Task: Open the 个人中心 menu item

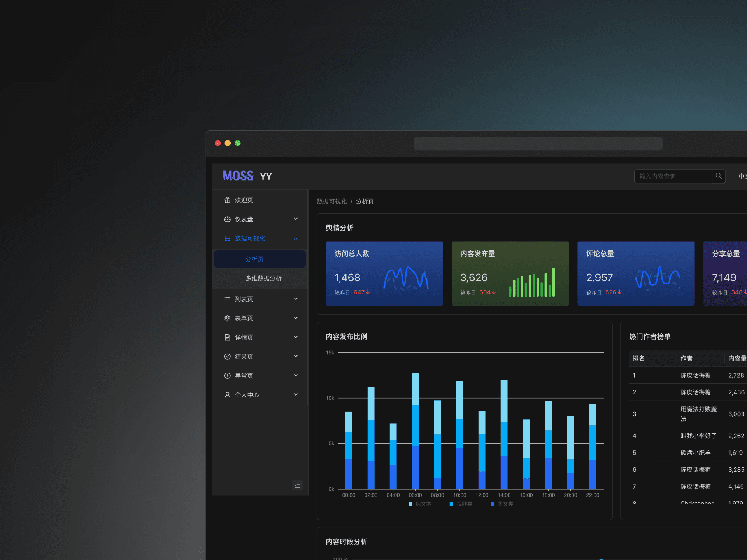Action: coord(260,395)
